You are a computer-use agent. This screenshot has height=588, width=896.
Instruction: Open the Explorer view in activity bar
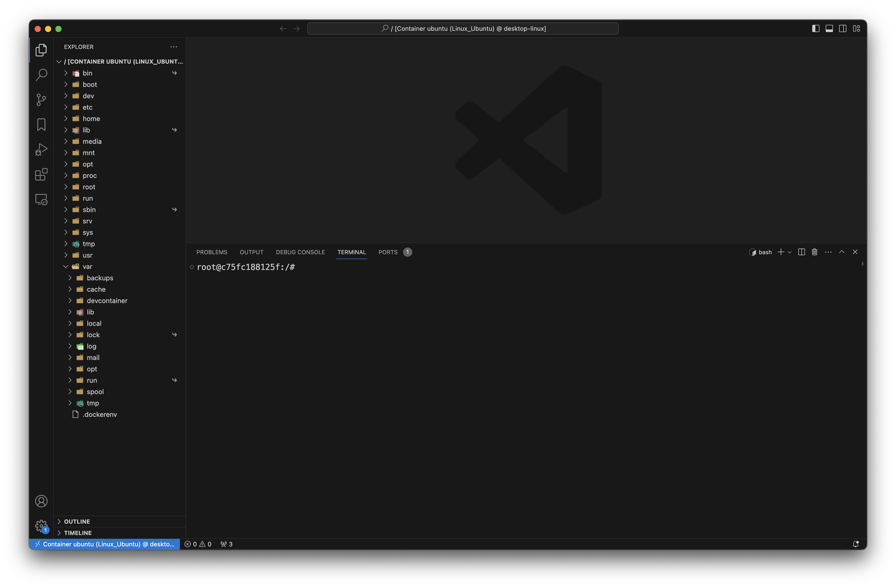41,50
